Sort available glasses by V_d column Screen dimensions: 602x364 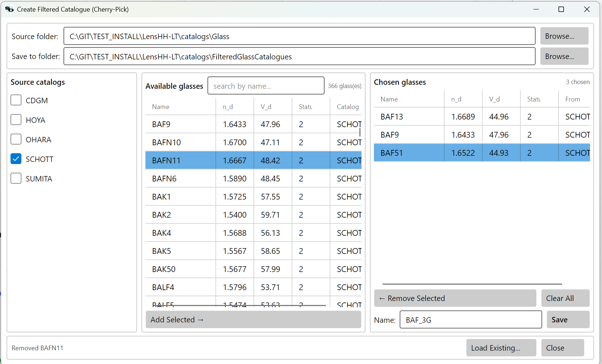[273, 106]
